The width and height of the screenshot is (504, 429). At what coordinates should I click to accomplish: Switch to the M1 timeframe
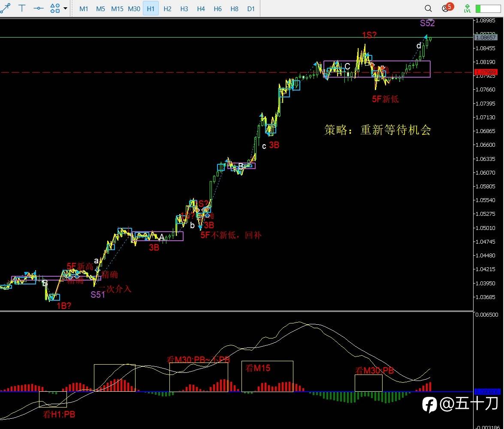[x=84, y=9]
